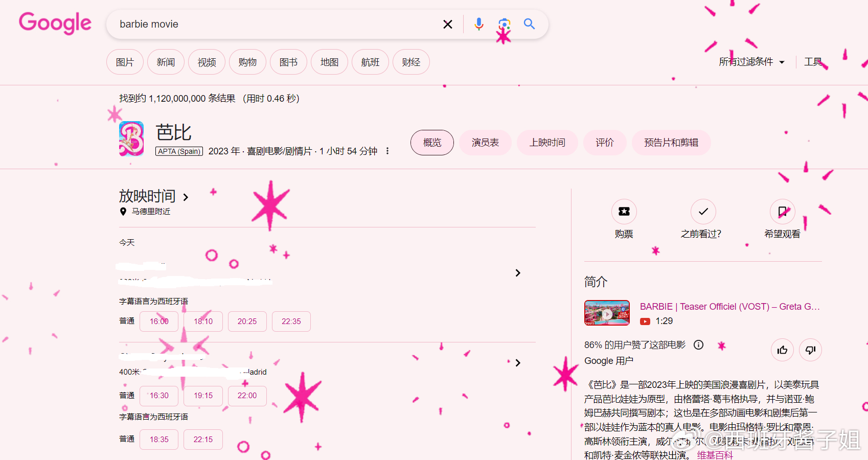Click the magnifier search icon
The width and height of the screenshot is (868, 460).
coord(530,24)
